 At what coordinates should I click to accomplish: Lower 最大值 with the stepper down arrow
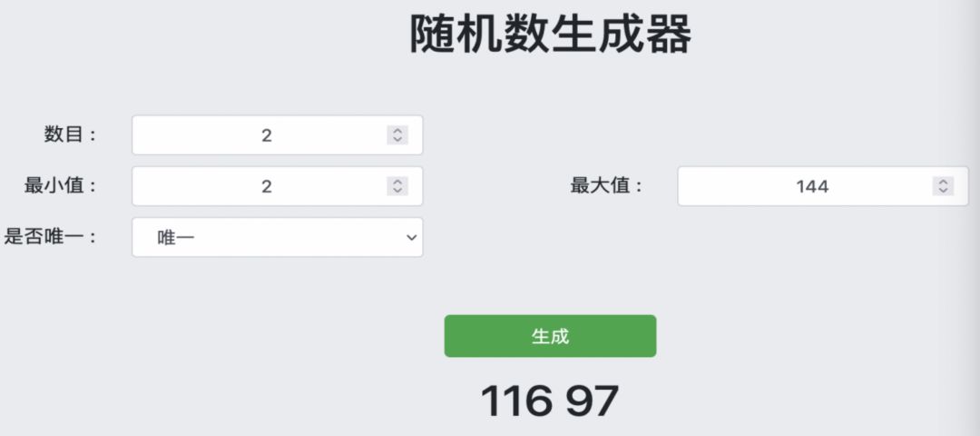coord(943,191)
